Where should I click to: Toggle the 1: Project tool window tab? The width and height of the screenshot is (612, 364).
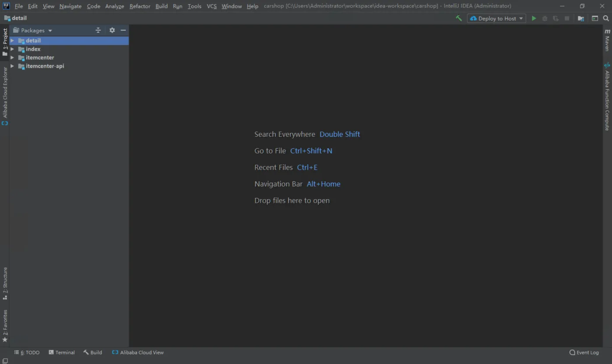coord(5,42)
